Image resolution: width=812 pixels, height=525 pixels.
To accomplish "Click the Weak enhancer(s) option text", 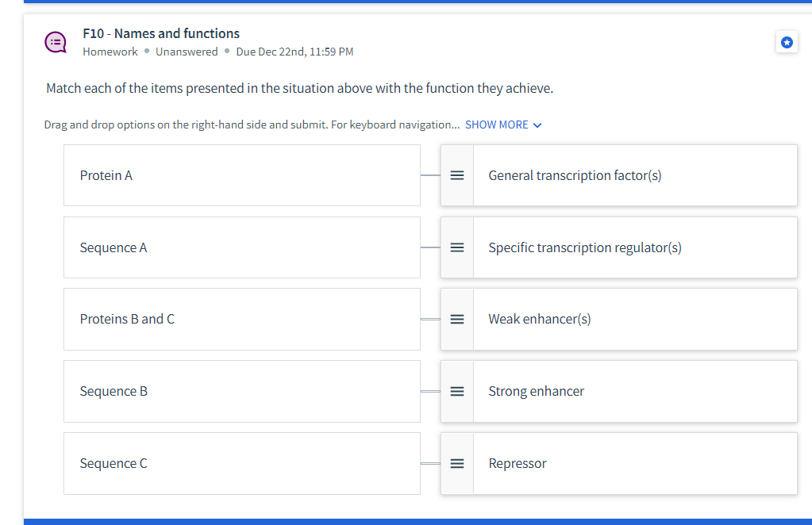I will 539,320.
